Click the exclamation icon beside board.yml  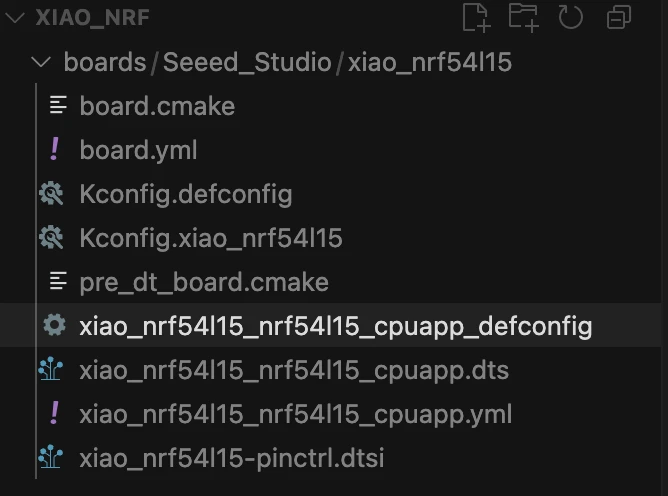coord(54,150)
